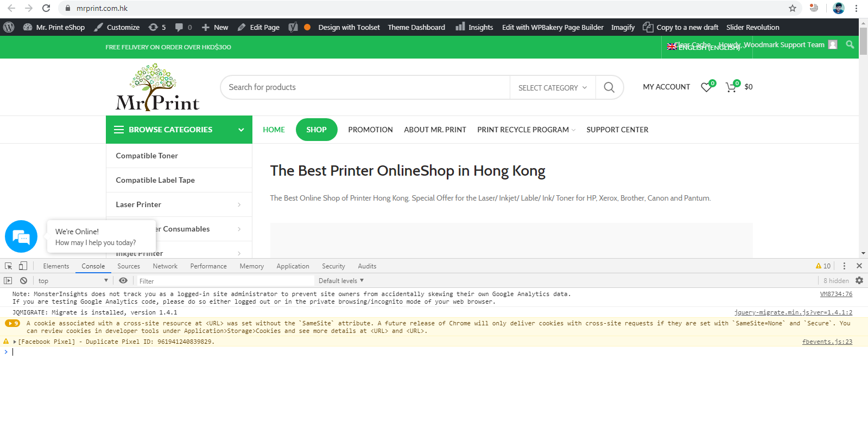Open My Account link
This screenshot has height=443, width=868.
pos(667,87)
